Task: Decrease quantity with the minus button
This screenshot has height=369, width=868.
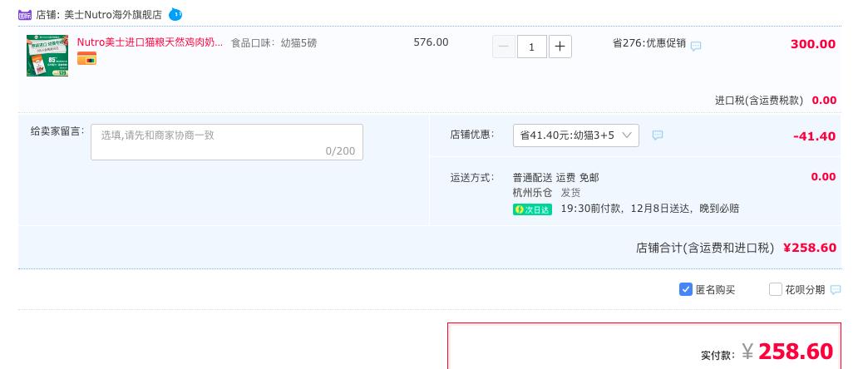Action: click(x=504, y=47)
